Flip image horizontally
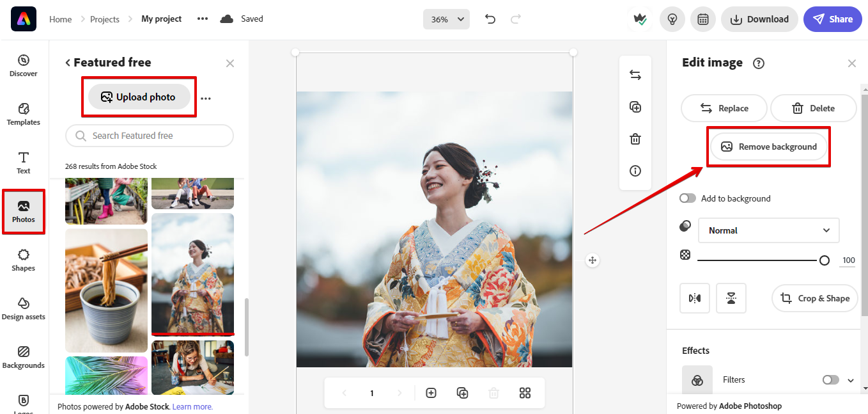Image resolution: width=868 pixels, height=414 pixels. 695,298
